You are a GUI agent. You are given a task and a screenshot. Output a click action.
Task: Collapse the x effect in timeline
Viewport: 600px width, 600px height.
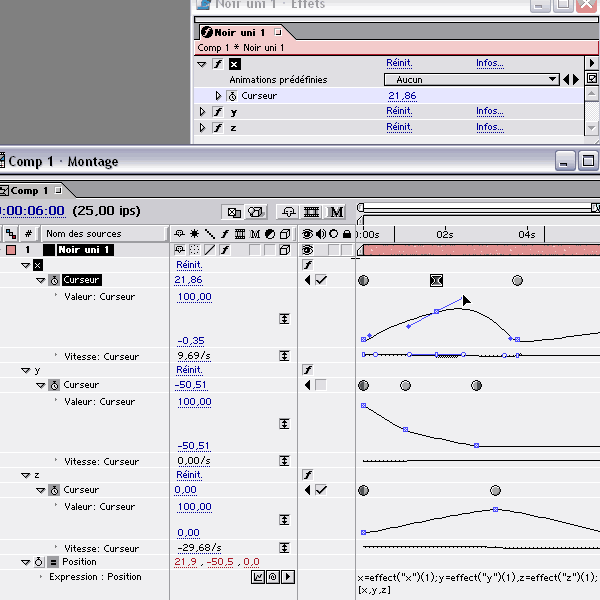26,265
